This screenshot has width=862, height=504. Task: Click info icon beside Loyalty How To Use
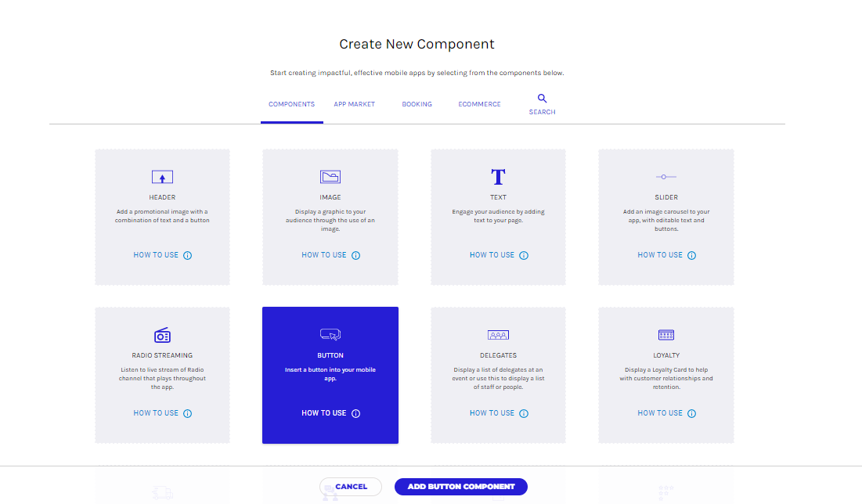(691, 414)
